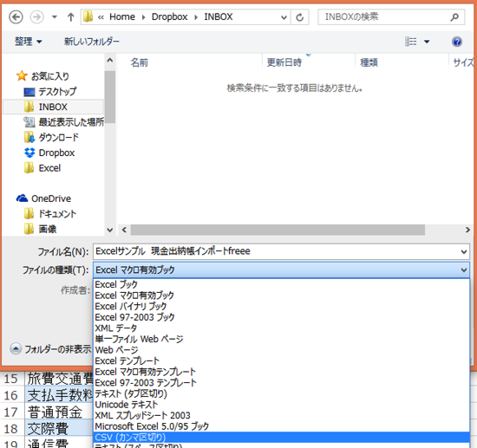The image size is (477, 448).
Task: Choose Excel テンプレート file type
Action: [281, 360]
